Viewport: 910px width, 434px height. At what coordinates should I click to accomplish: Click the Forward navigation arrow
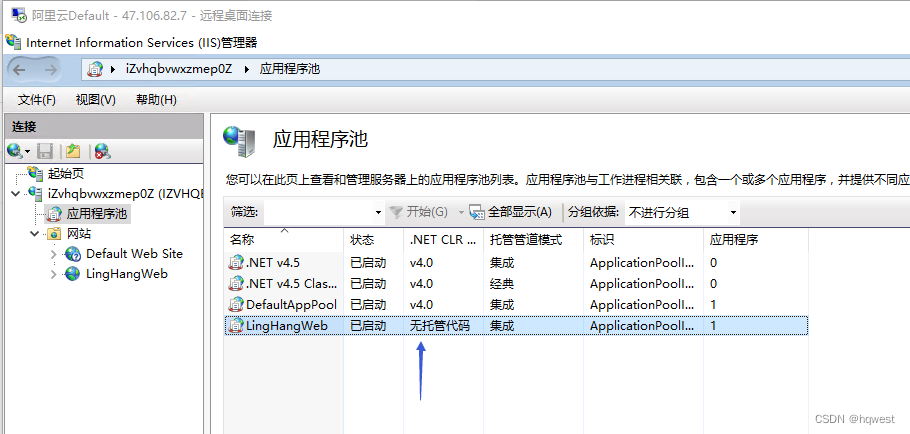click(x=50, y=70)
